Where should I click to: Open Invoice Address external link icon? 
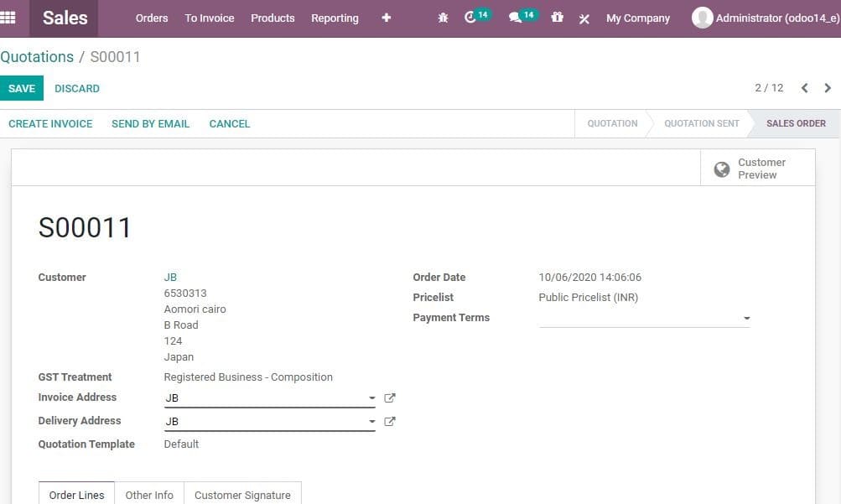click(x=389, y=397)
